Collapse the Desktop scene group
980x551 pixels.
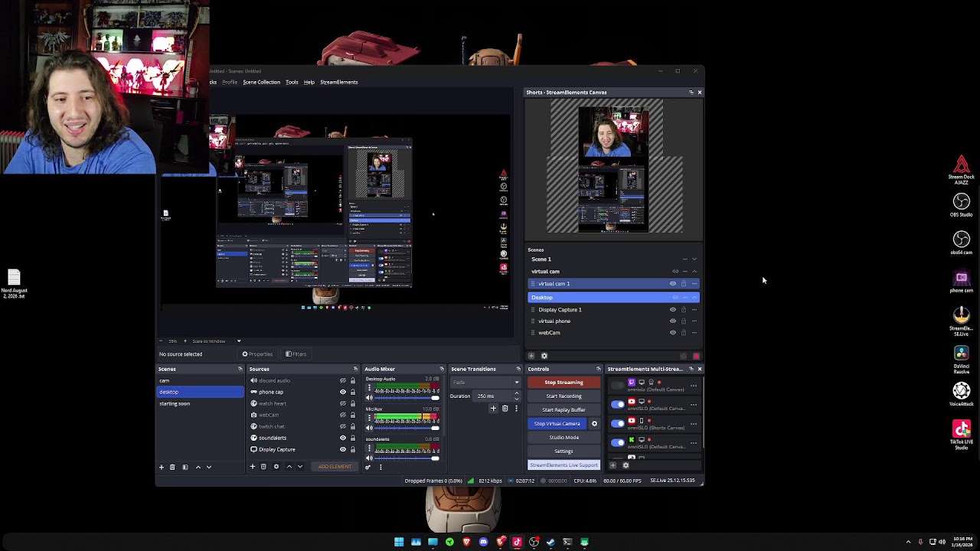[x=694, y=298]
